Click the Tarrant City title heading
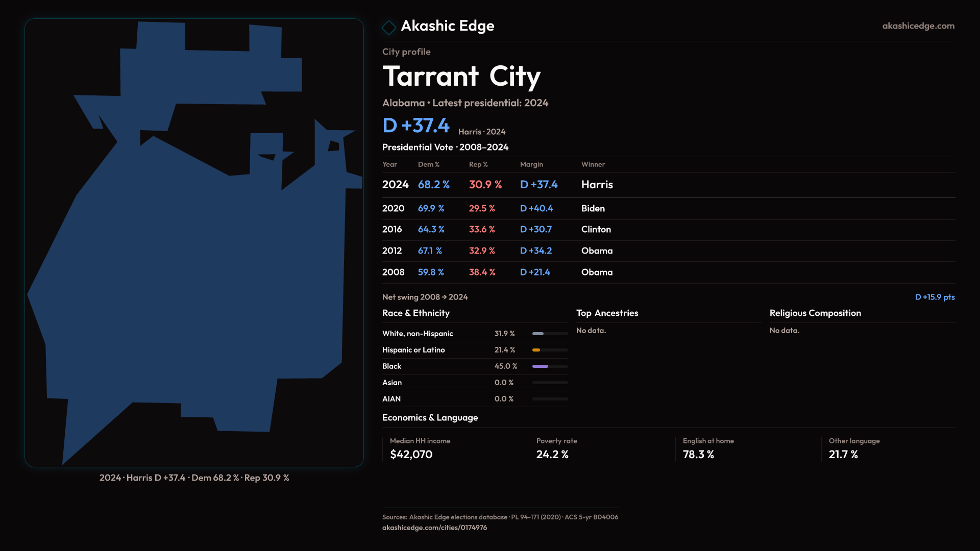This screenshot has height=551, width=980. point(461,77)
